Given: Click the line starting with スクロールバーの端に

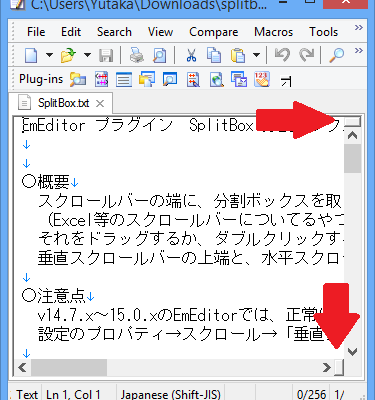Looking at the screenshot, I should (191, 201).
